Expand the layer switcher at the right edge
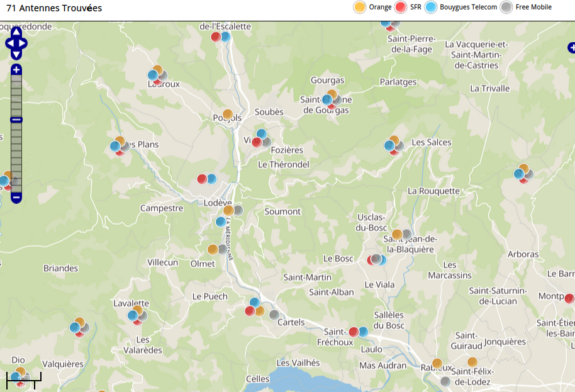 (x=571, y=47)
